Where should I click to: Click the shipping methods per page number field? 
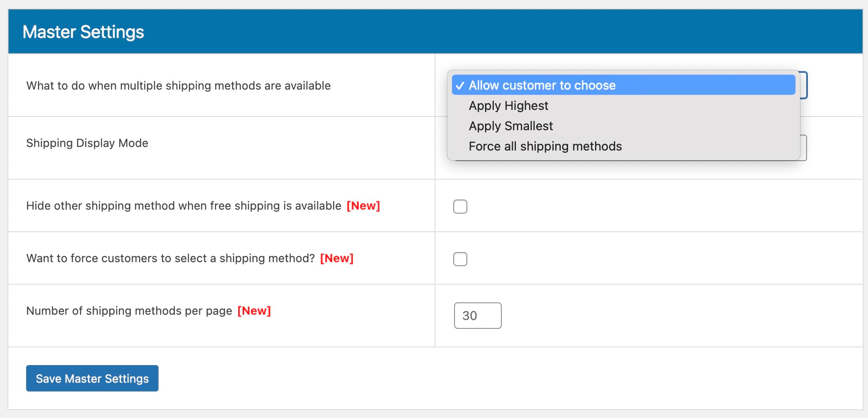pos(477,315)
